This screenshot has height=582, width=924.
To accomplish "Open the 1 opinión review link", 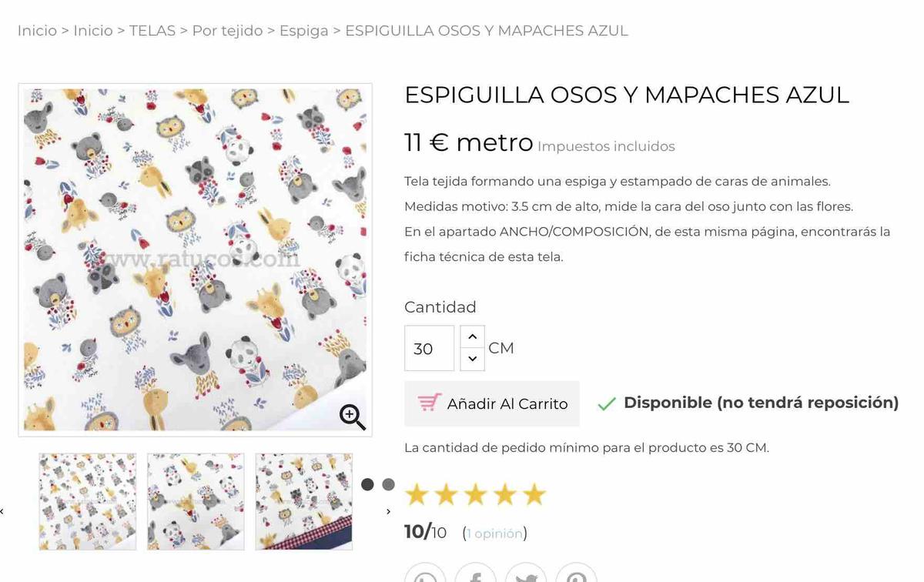I will pyautogui.click(x=494, y=533).
